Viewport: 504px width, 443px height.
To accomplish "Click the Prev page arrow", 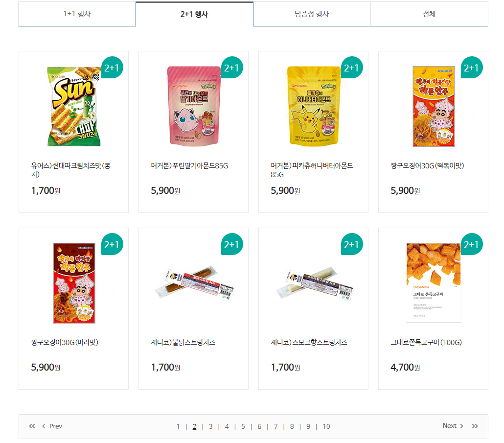I will [52, 426].
